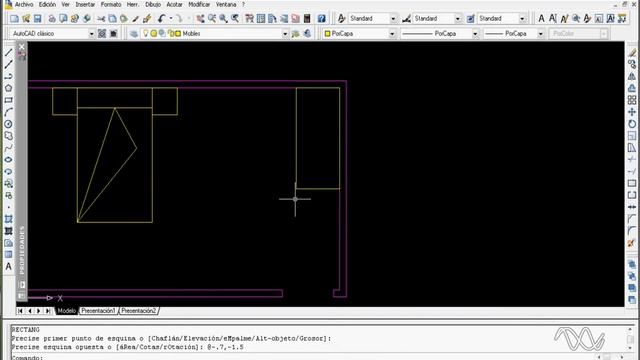Select the Multiline Text 'A' draw tool
Viewport: 640px width, 360px height.
[8, 267]
